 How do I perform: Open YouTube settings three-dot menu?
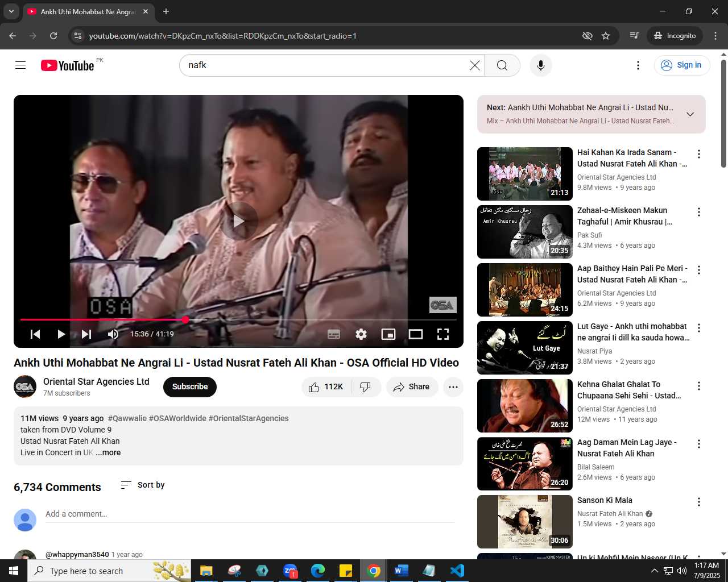coord(638,65)
